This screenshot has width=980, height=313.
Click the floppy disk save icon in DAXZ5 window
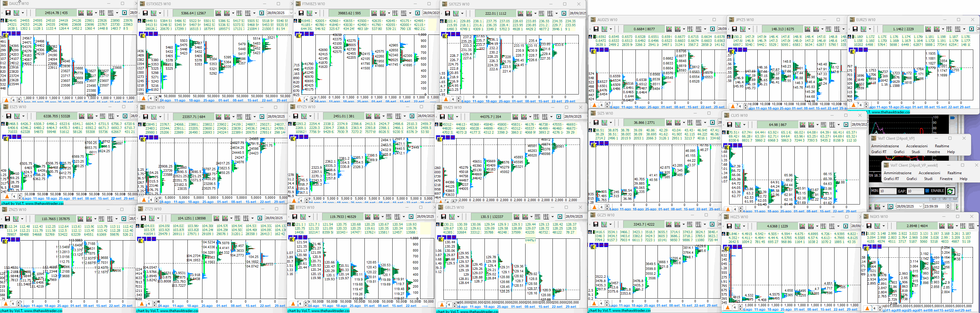click(x=8, y=13)
